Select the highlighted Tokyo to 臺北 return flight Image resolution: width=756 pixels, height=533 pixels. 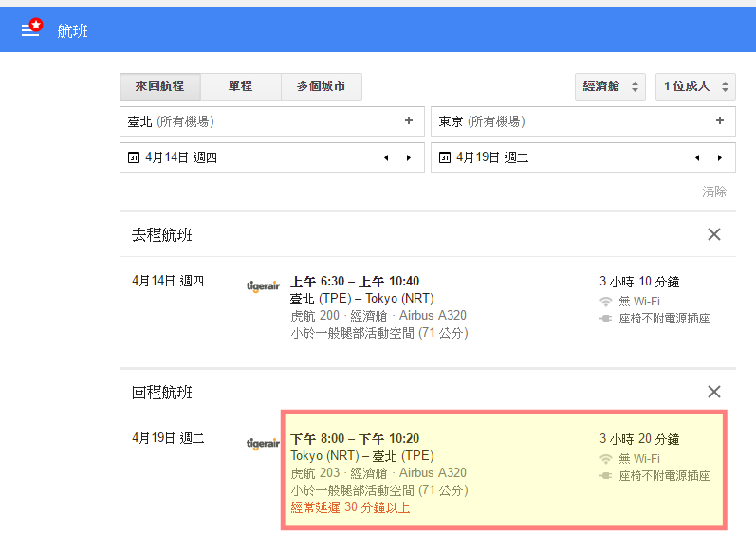click(503, 471)
